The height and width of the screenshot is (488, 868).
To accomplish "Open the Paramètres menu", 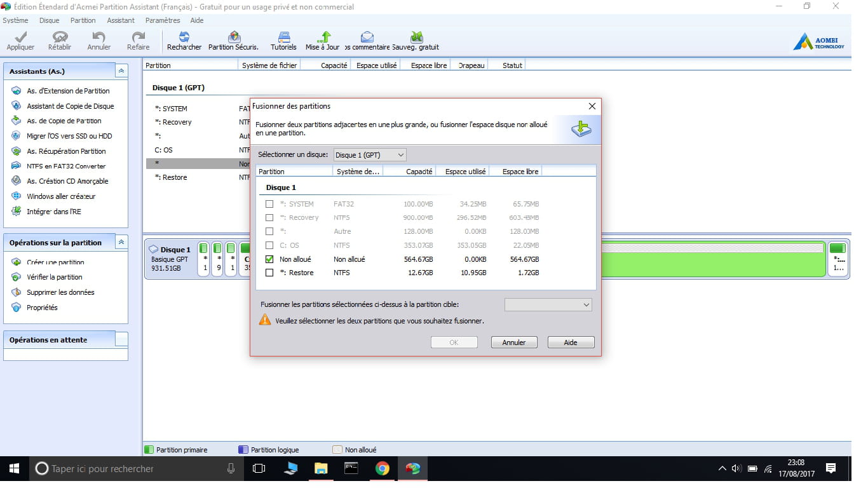I will point(163,20).
